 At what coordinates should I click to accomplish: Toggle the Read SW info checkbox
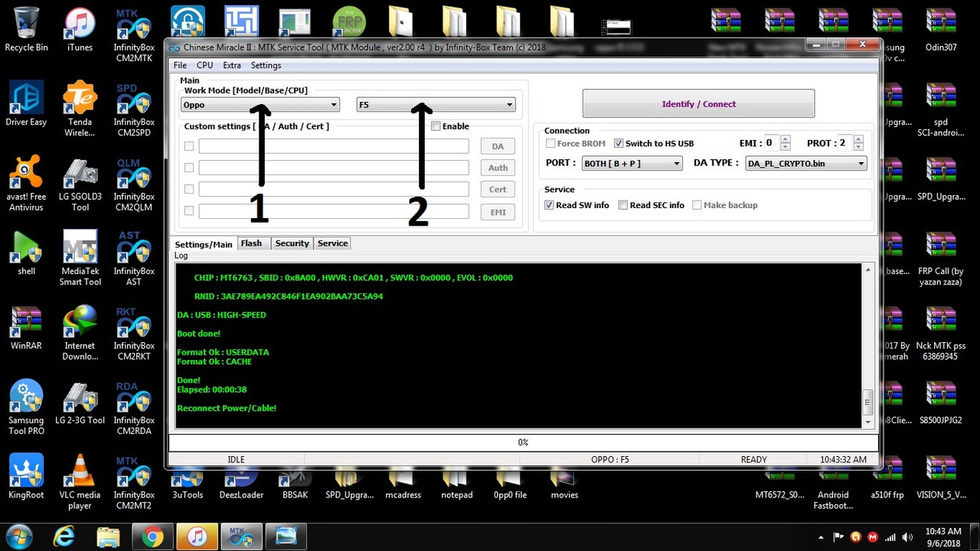[549, 205]
